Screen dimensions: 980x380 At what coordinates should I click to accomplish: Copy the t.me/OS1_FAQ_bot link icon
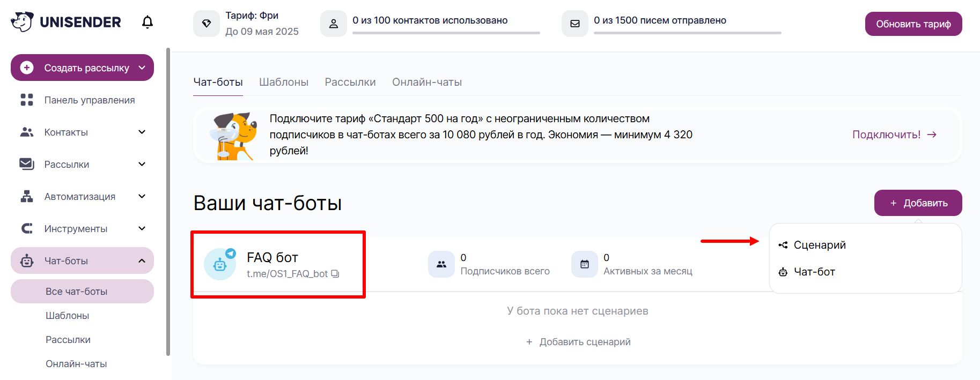point(335,273)
